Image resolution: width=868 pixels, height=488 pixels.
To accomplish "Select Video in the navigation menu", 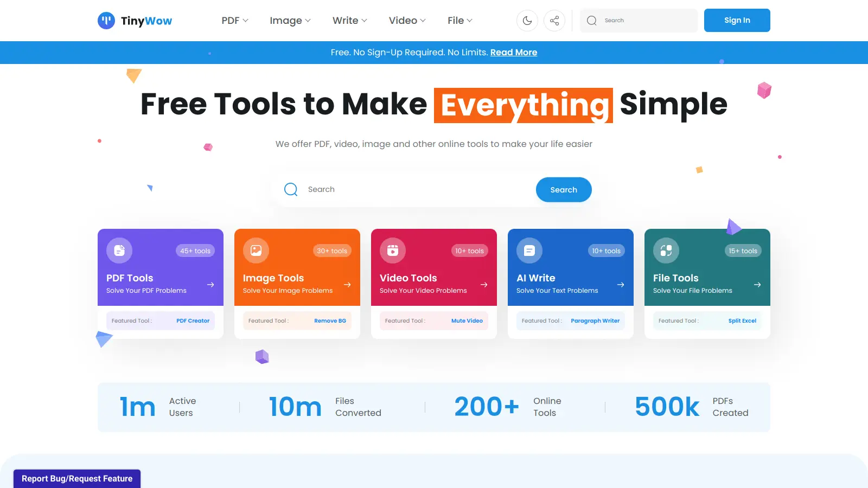I will pyautogui.click(x=406, y=20).
